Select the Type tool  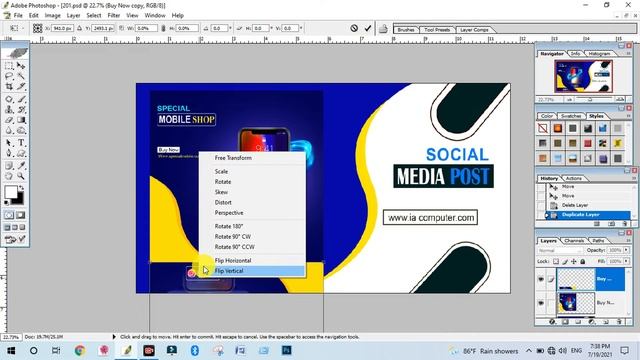tap(21, 143)
